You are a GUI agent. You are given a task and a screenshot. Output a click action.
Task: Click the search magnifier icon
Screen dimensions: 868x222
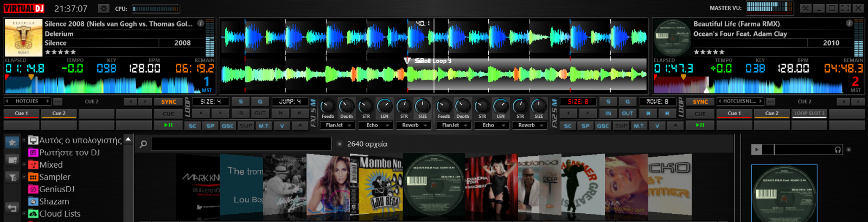pyautogui.click(x=143, y=144)
